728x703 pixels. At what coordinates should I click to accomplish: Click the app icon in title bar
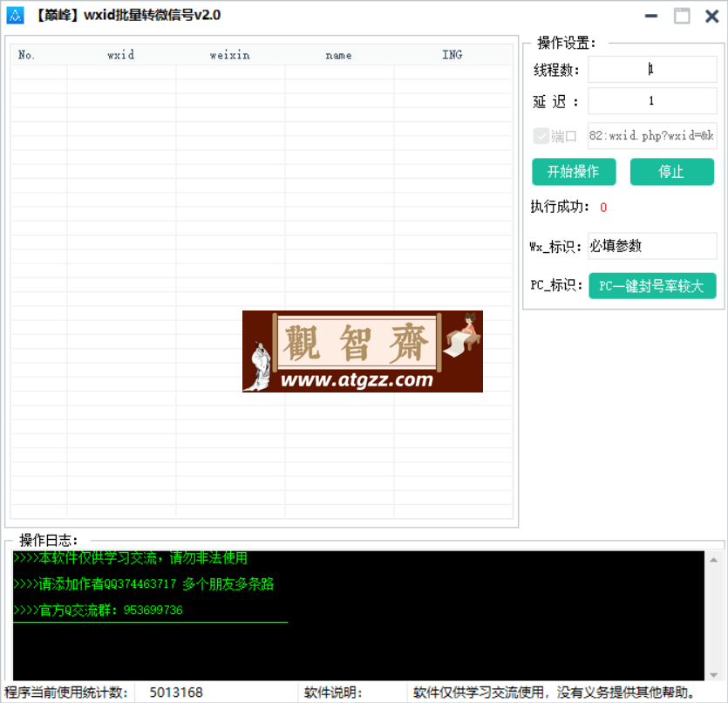(15, 16)
